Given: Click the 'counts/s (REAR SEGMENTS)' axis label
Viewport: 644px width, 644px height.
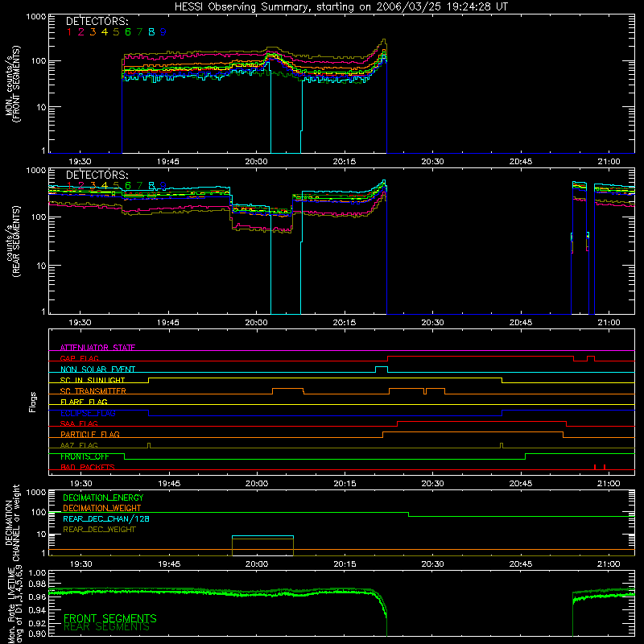Looking at the screenshot, I should point(12,242).
